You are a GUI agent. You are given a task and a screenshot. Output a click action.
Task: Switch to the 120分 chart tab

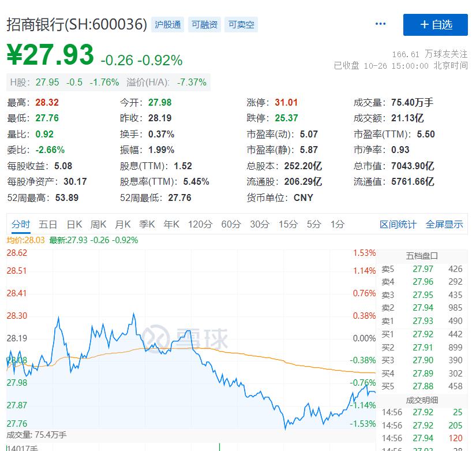(200, 224)
